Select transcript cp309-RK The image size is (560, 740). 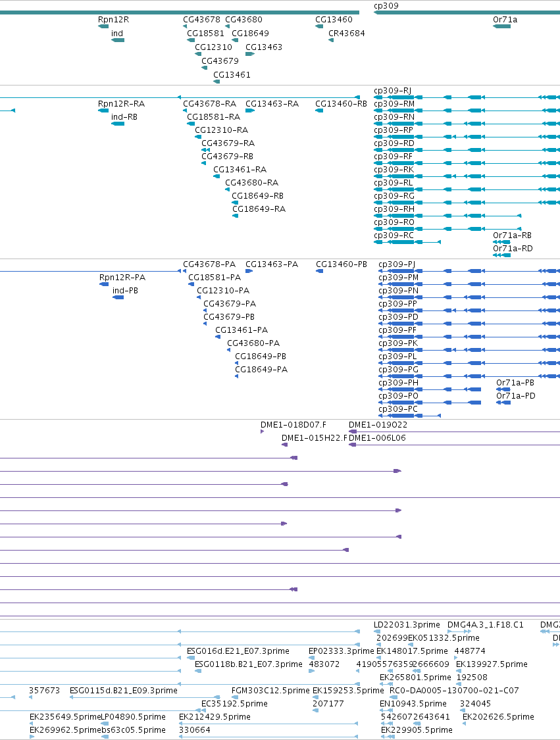(x=394, y=170)
